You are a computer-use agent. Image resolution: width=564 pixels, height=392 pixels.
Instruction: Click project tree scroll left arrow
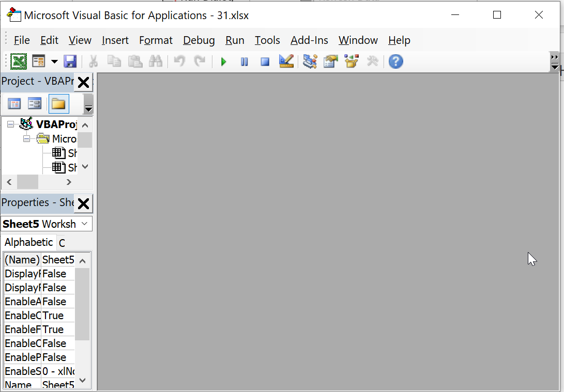pos(9,182)
